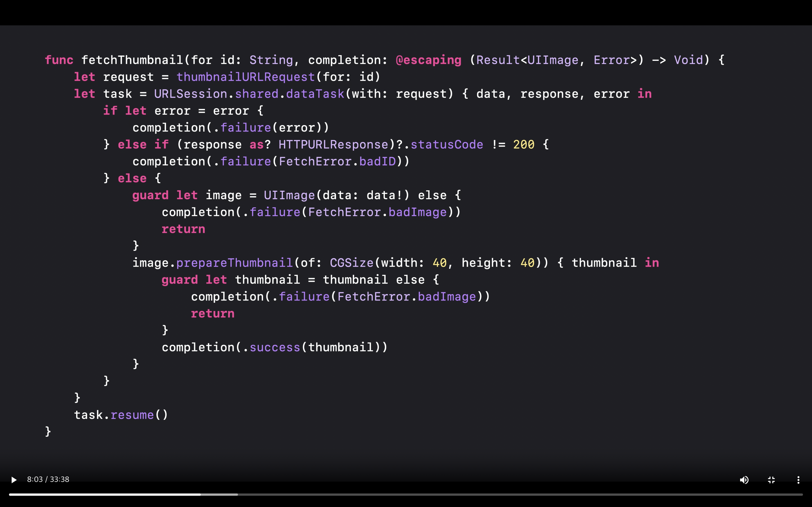Mute audio with the speaker icon
This screenshot has height=507, width=812.
coord(744,480)
